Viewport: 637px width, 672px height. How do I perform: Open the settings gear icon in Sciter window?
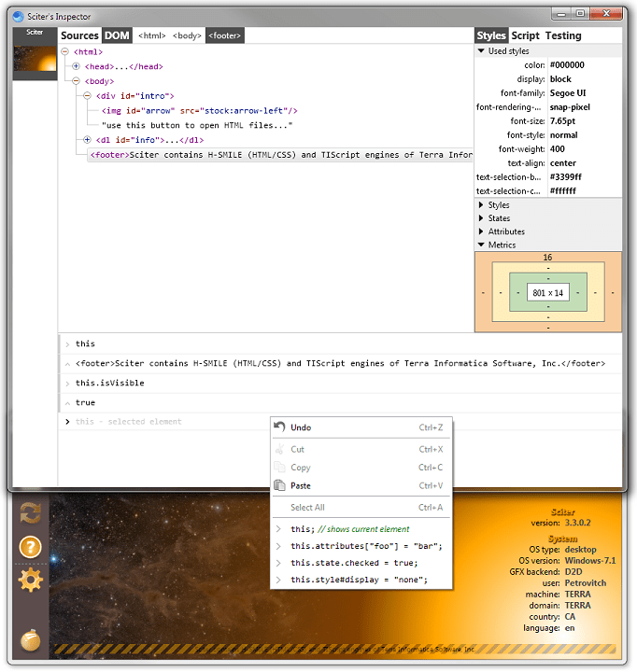[31, 581]
